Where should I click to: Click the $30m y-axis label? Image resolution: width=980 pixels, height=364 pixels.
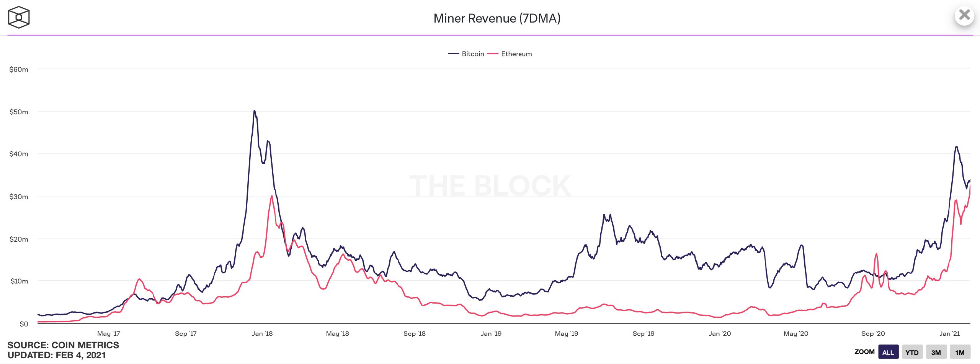point(19,197)
